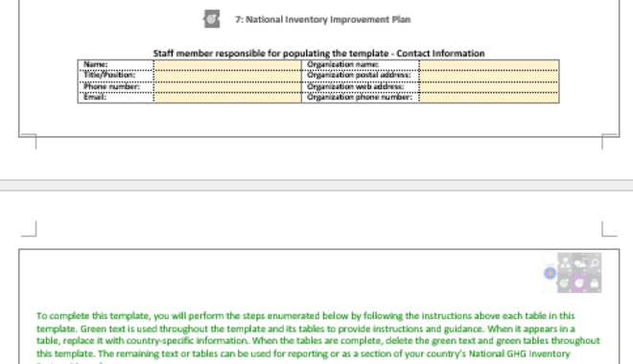Click the gray gap between the two pages
The height and width of the screenshot is (364, 633).
(x=316, y=185)
